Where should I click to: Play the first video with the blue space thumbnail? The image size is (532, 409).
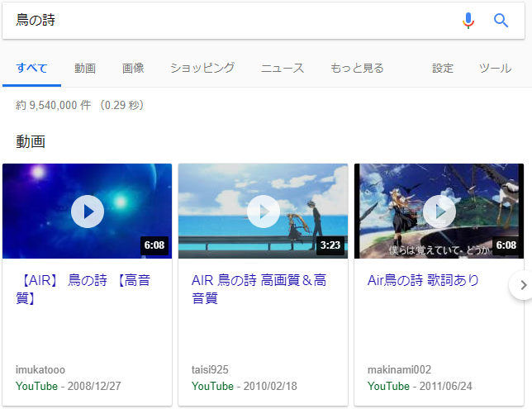tap(88, 212)
